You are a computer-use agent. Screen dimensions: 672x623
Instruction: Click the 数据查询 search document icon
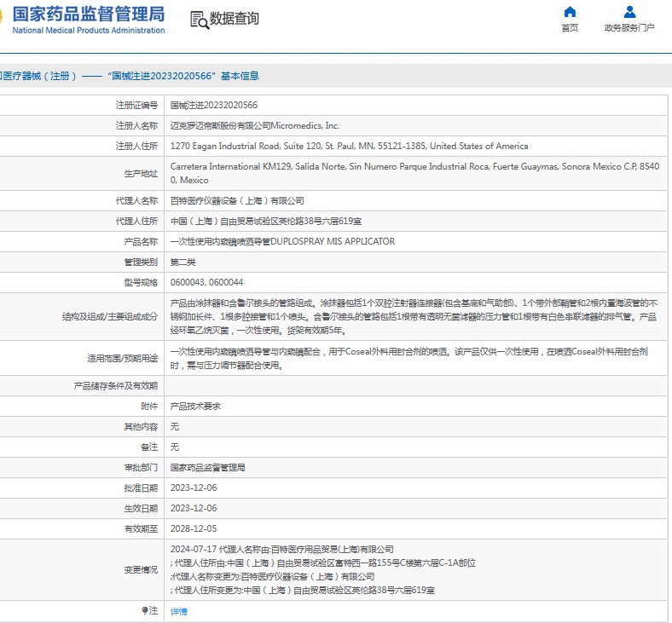pyautogui.click(x=200, y=20)
